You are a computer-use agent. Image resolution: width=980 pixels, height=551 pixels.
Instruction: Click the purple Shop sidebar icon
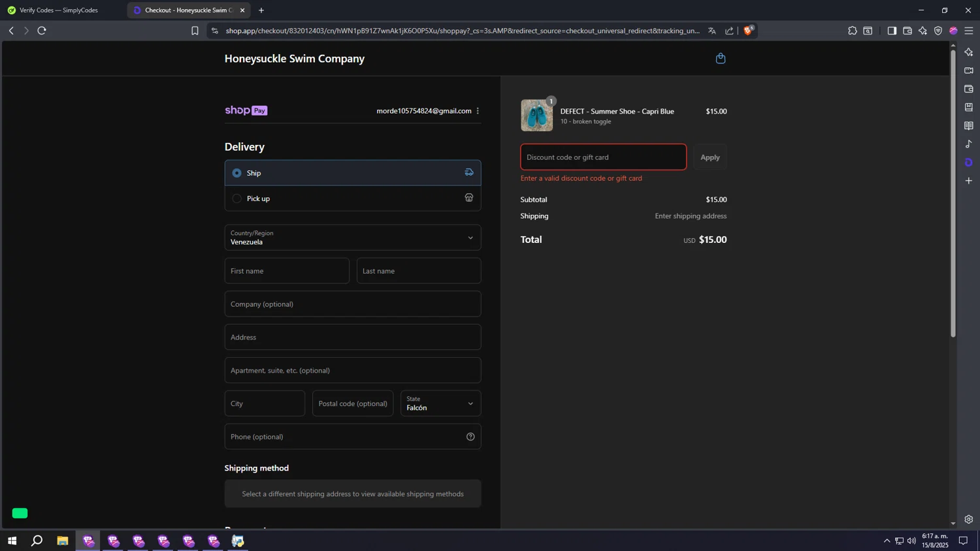[x=969, y=162]
